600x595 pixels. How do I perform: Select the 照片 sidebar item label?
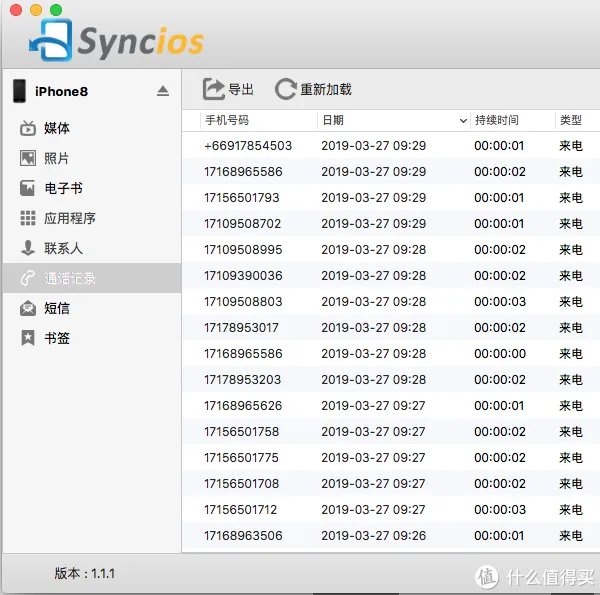[x=57, y=158]
